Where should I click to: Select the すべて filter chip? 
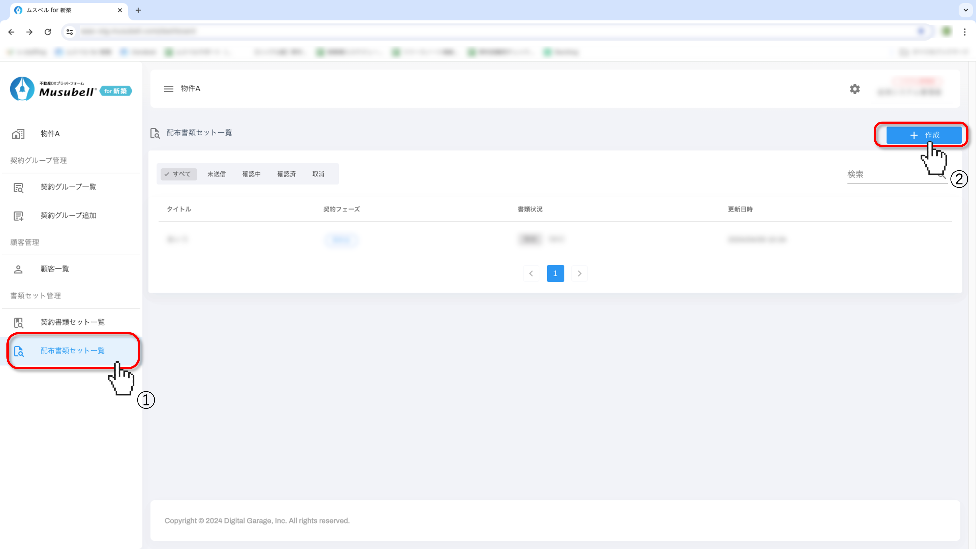click(178, 174)
